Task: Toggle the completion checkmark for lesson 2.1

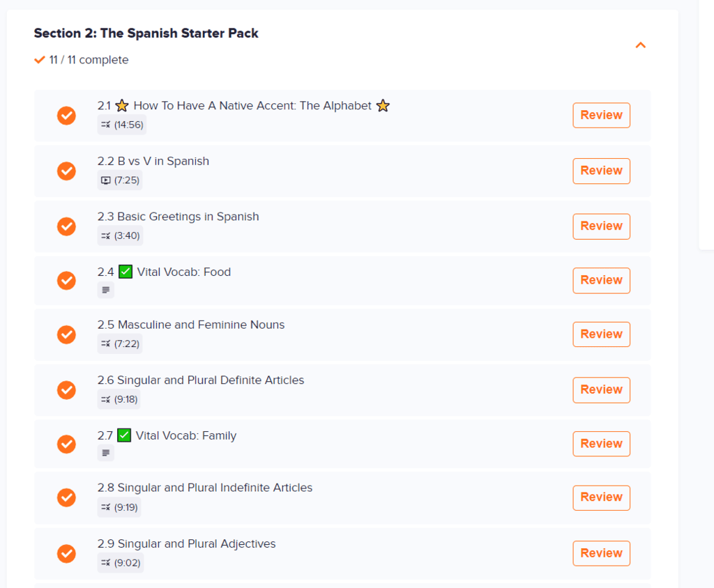Action: (x=66, y=116)
